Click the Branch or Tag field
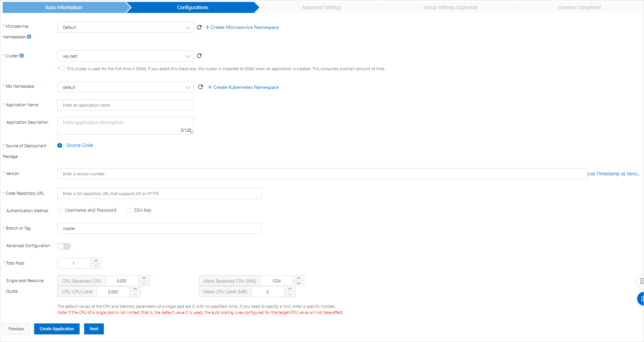The height and width of the screenshot is (342, 644). pos(160,229)
